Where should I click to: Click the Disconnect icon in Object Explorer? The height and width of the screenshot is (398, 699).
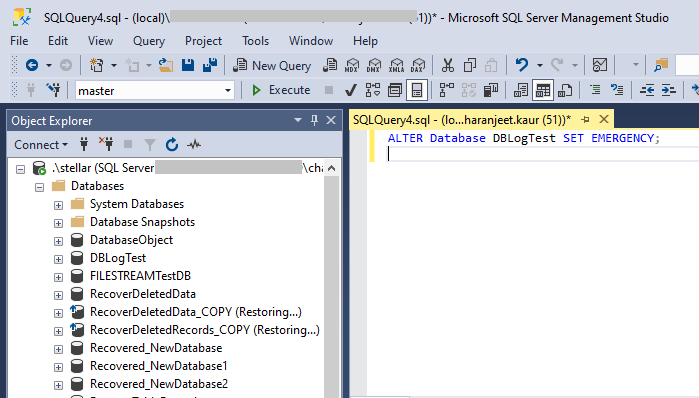pos(106,144)
